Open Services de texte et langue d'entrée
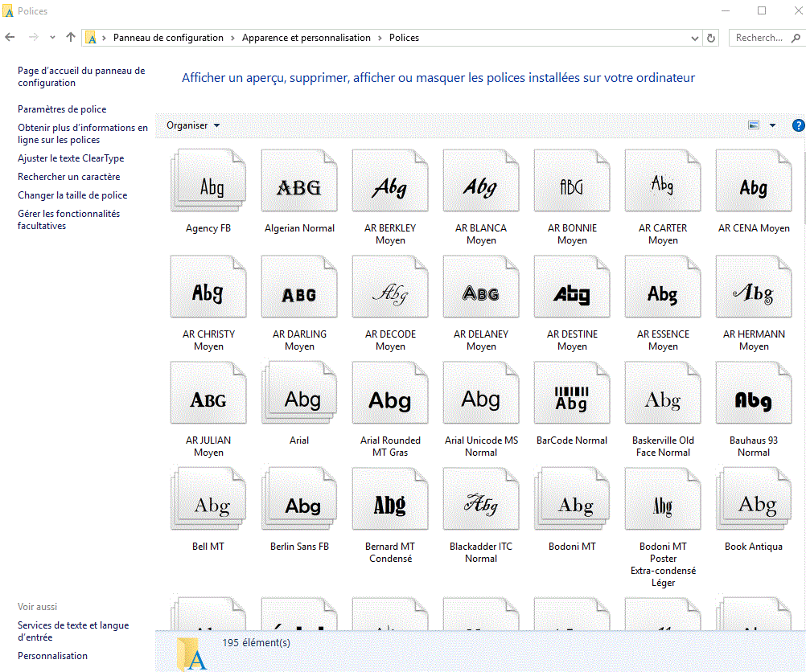This screenshot has width=806, height=672. click(x=73, y=631)
